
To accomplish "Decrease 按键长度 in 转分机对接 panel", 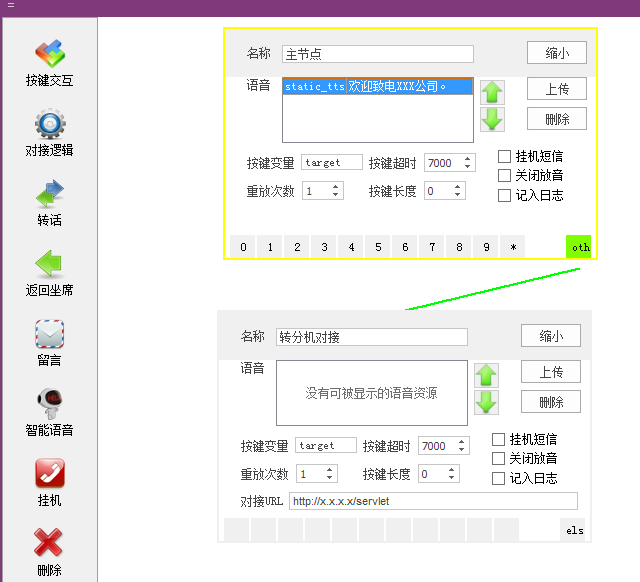I will coord(452,478).
